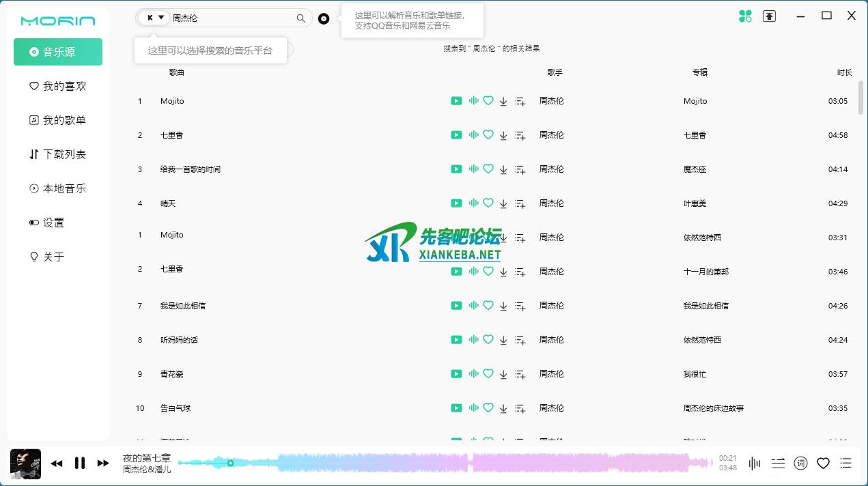Open the play mode switcher in player bar
Viewport: 868px width, 486px height.
(x=778, y=463)
